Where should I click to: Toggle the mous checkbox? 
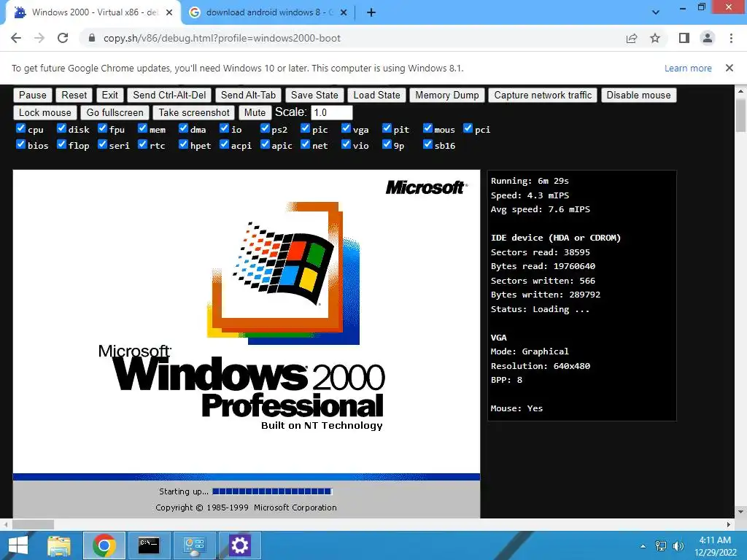coord(427,128)
